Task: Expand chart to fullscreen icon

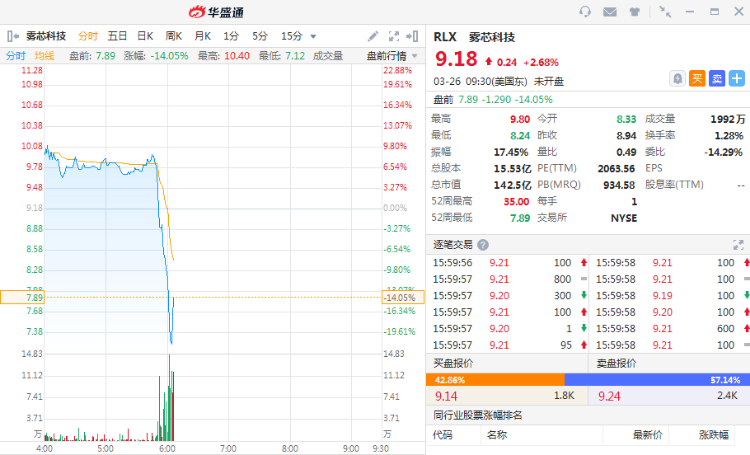Action: (x=394, y=36)
